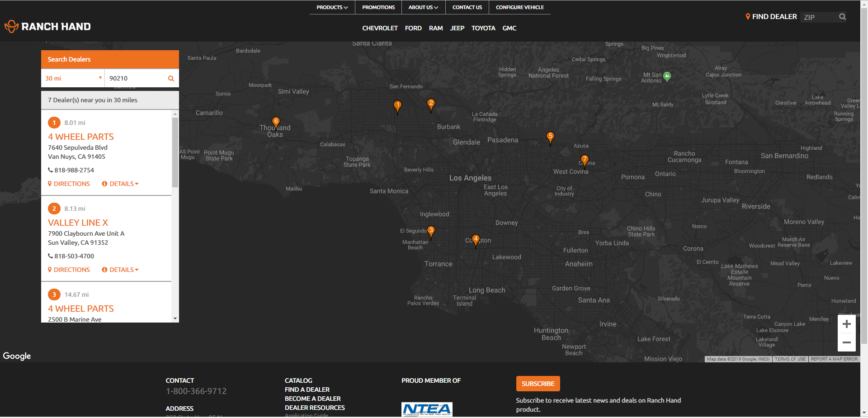Open the Promotions menu item

tap(378, 7)
